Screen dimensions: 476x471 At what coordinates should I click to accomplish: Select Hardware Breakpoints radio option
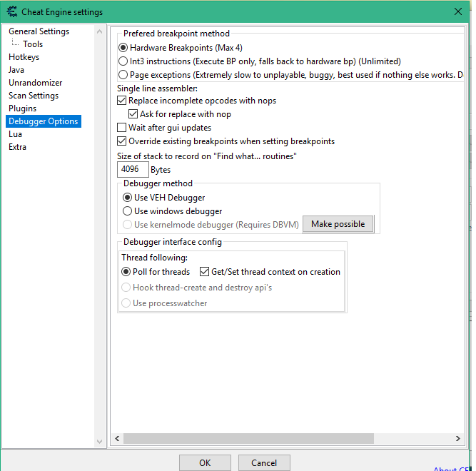point(124,48)
